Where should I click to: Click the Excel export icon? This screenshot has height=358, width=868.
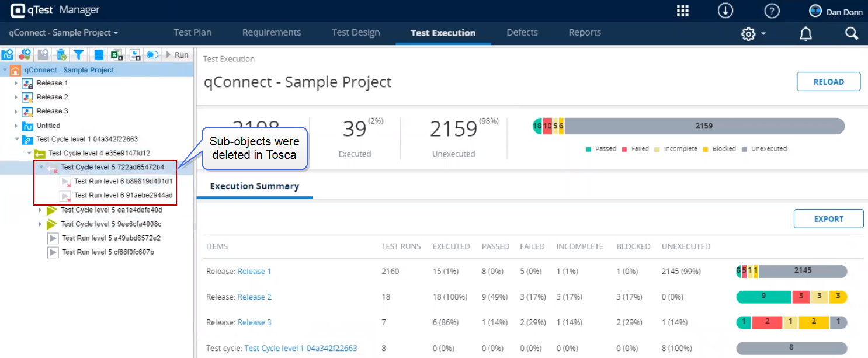(117, 55)
